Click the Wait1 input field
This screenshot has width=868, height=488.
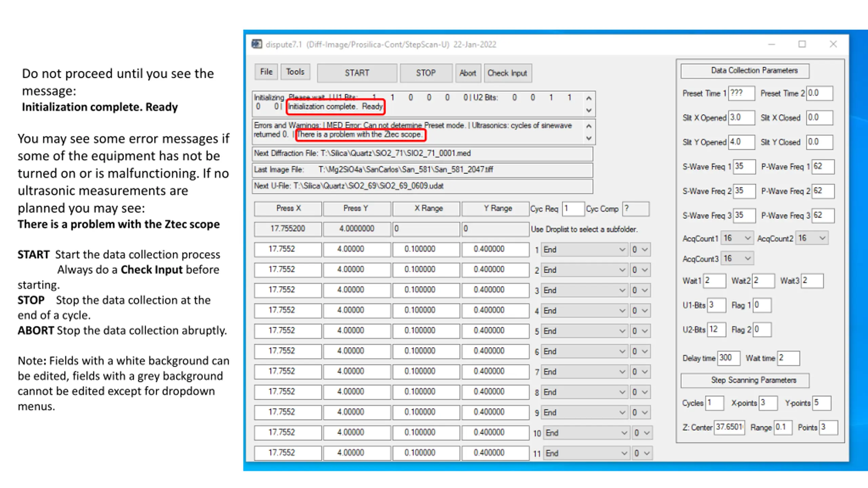point(714,281)
